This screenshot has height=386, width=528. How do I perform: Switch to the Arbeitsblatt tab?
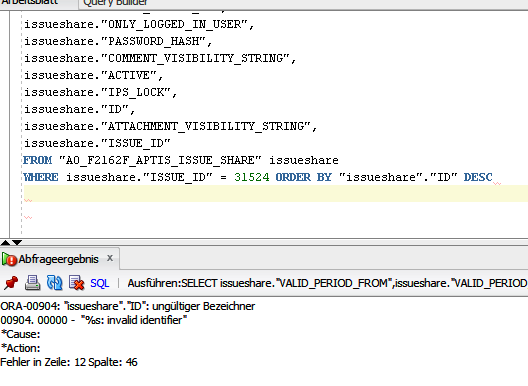[x=30, y=3]
